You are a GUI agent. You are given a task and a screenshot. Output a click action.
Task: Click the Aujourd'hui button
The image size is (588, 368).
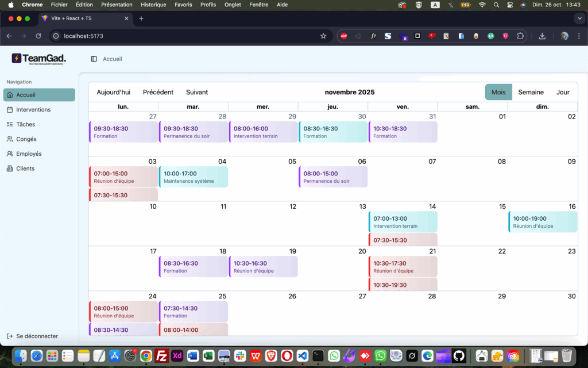pos(114,92)
